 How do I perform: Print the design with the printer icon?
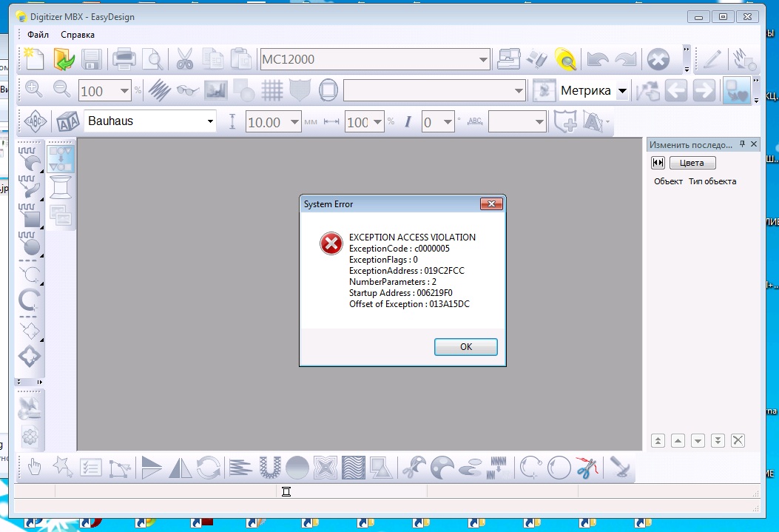tap(124, 59)
